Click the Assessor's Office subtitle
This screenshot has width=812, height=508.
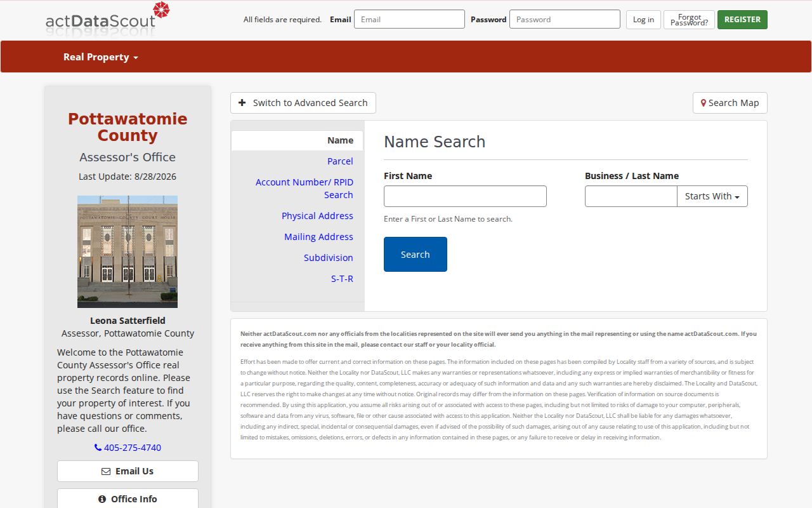point(128,157)
